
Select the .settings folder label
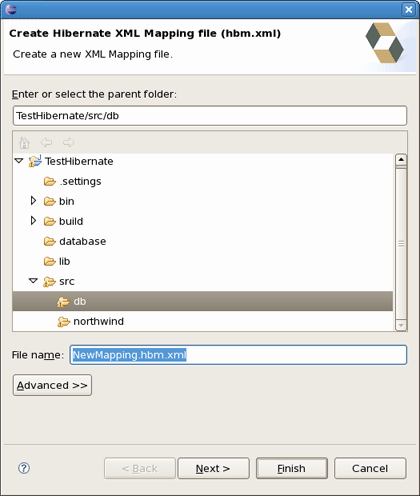click(80, 182)
